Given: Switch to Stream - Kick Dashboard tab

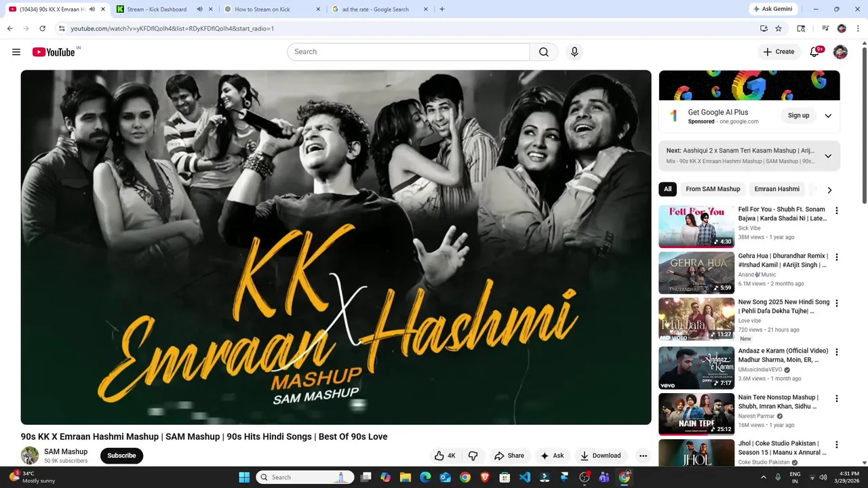Looking at the screenshot, I should (163, 9).
